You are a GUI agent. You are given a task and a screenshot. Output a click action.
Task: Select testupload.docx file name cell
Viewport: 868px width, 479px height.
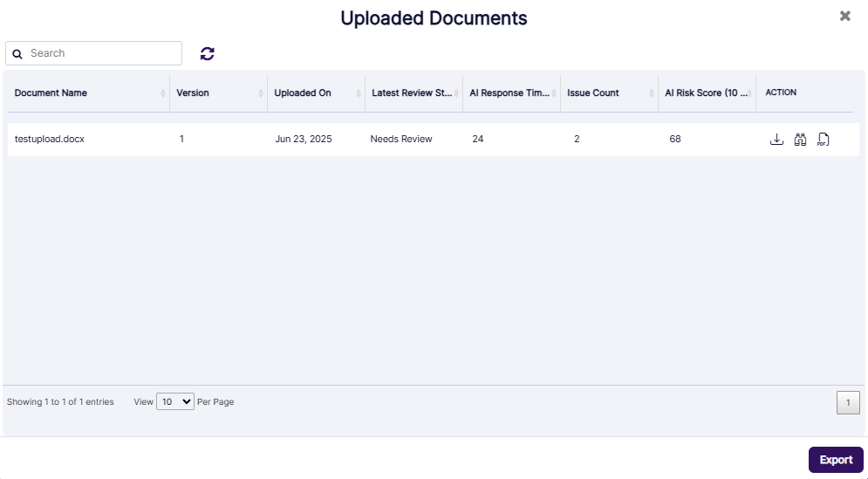click(49, 139)
